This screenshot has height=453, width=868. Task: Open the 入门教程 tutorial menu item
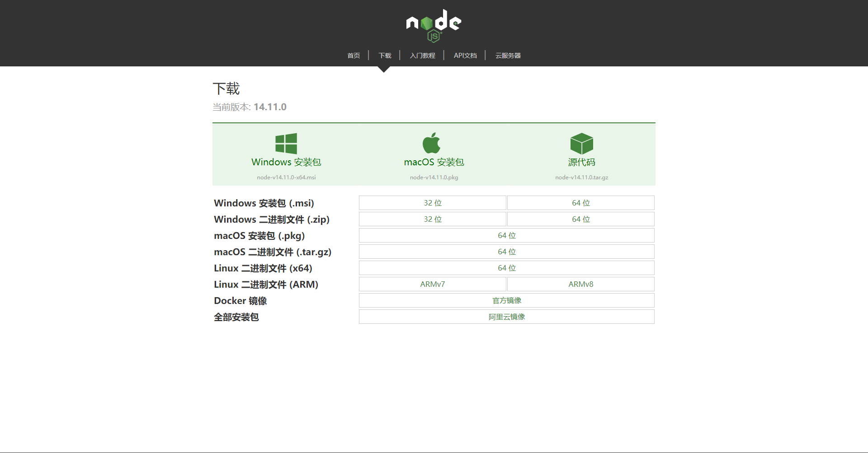point(423,56)
